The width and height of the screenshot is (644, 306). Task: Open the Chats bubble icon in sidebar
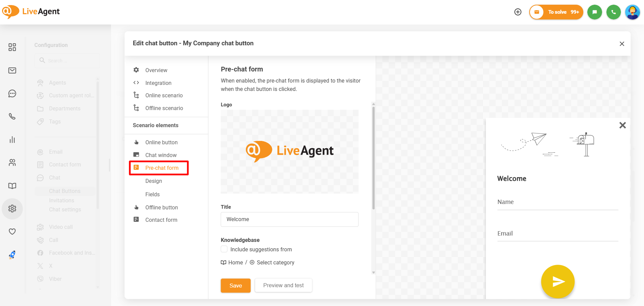12,94
